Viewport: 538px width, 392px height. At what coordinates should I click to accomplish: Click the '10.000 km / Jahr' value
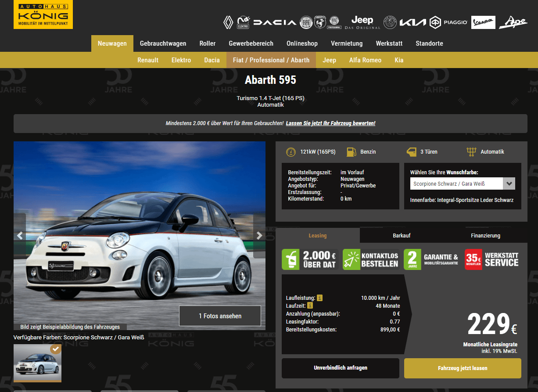[380, 298]
